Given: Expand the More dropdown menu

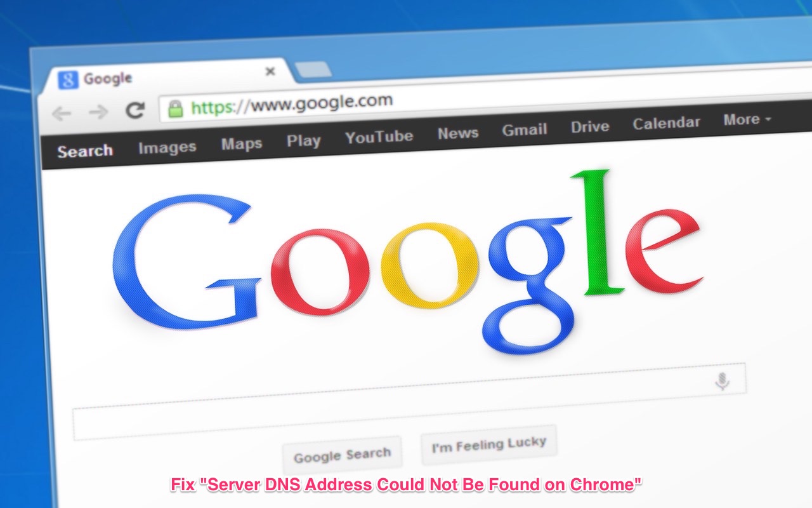Looking at the screenshot, I should pos(747,119).
